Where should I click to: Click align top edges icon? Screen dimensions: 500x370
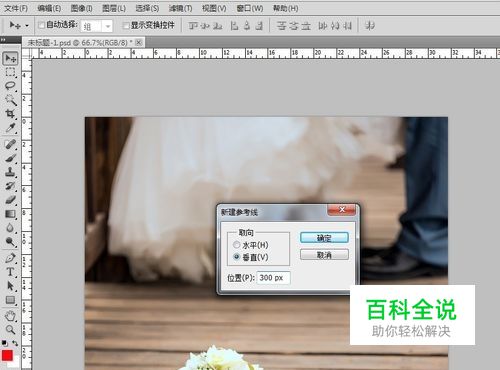[193, 26]
